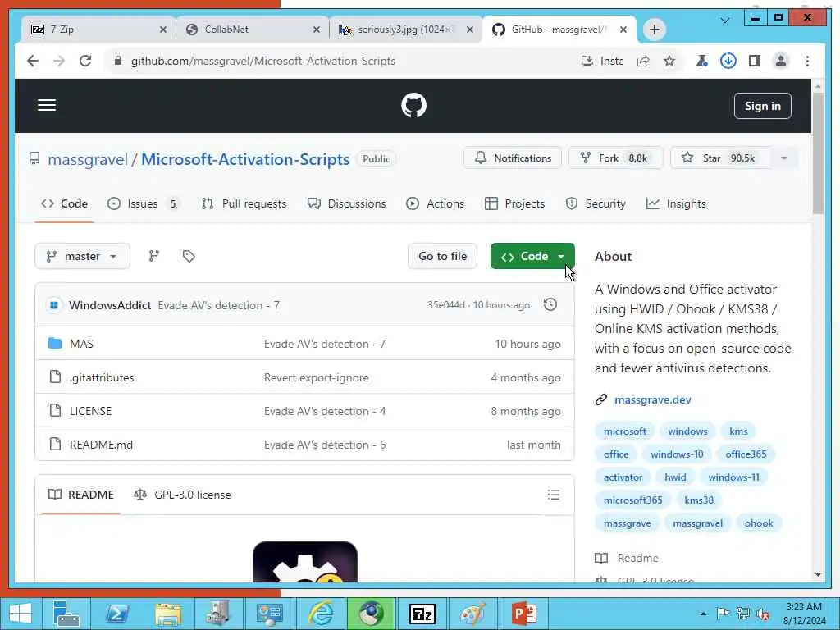Click the taskbar clock showing 3:23 AM
Image resolution: width=840 pixels, height=630 pixels.
tap(804, 614)
